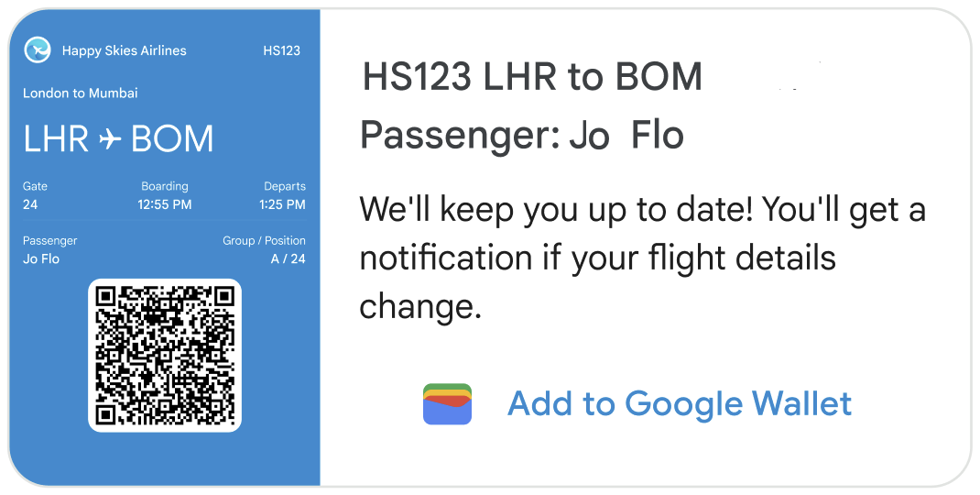Select the HS123 flight number on the pass
980x495 pixels.
tap(281, 50)
